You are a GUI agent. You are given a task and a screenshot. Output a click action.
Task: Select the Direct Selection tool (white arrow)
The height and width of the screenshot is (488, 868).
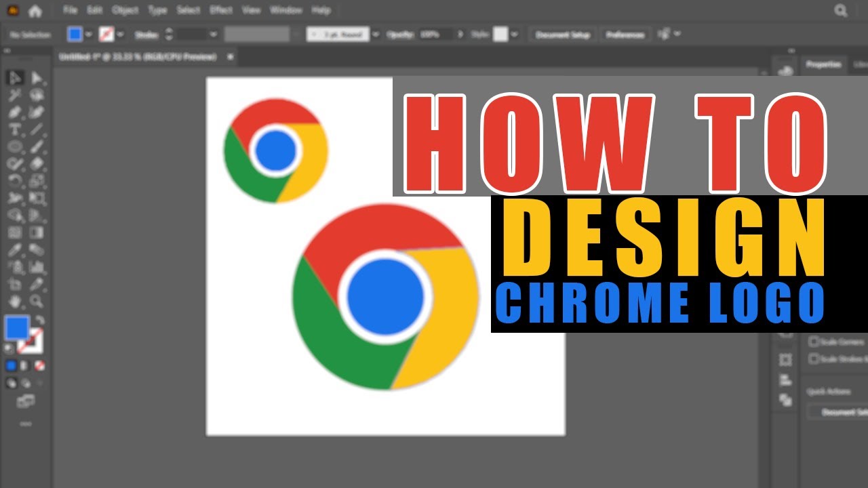click(x=37, y=78)
